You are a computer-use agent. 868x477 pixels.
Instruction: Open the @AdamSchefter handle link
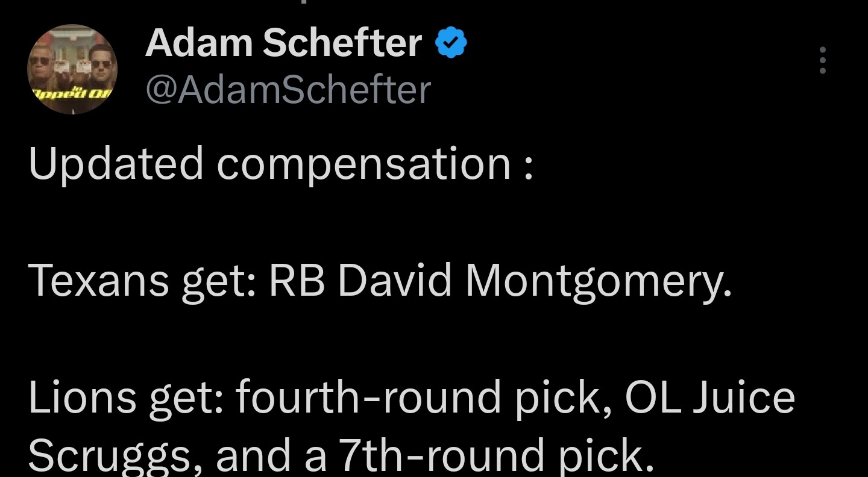click(x=288, y=90)
